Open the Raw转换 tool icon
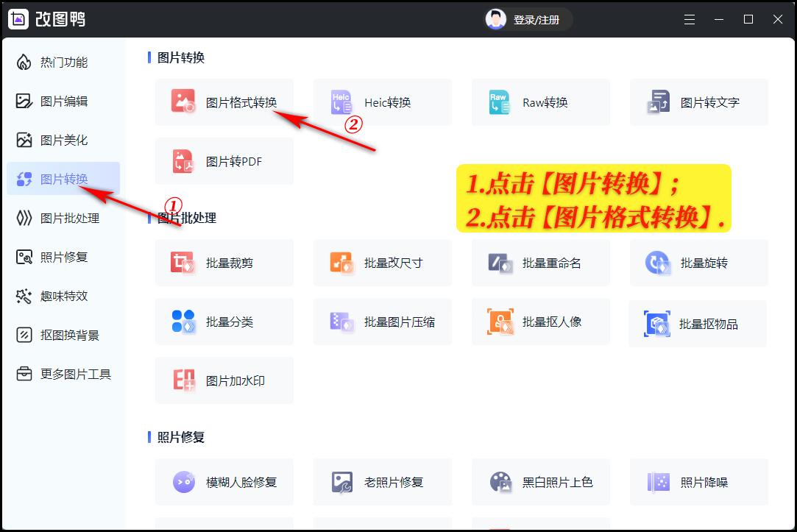 [x=499, y=102]
